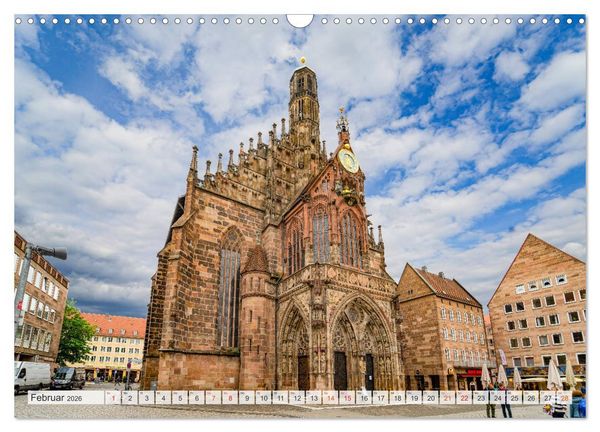Image resolution: width=600 pixels, height=432 pixels.
Task: Select day 24 in the calendar strip
Action: [x=497, y=398]
